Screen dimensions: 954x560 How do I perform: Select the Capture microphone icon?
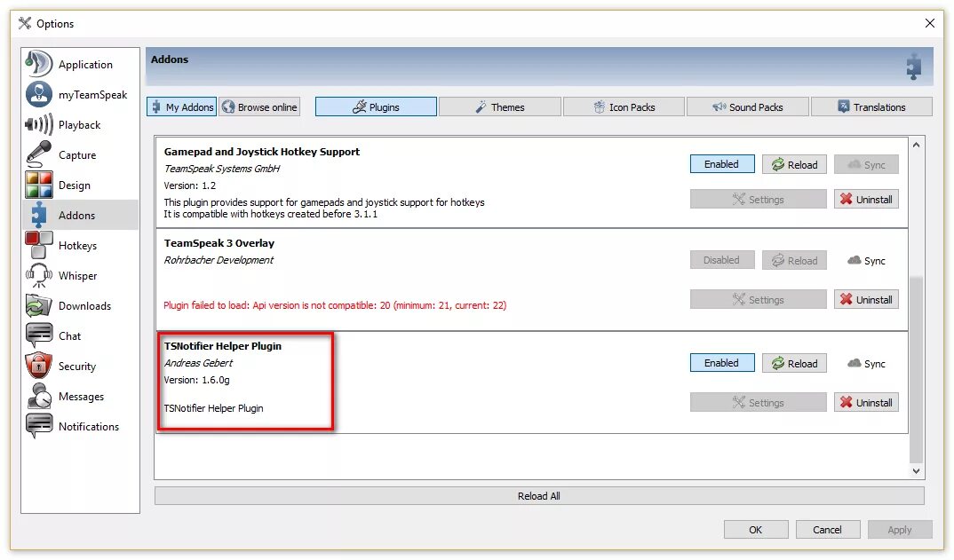coord(38,154)
